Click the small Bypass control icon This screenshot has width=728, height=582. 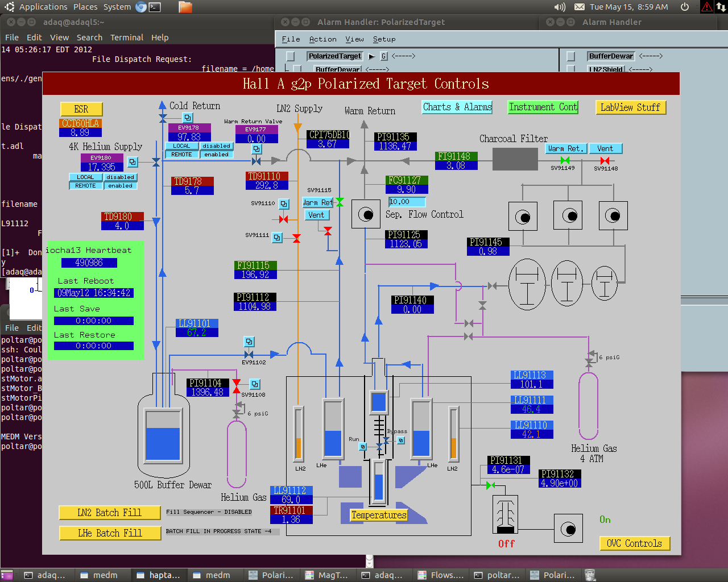(x=401, y=440)
